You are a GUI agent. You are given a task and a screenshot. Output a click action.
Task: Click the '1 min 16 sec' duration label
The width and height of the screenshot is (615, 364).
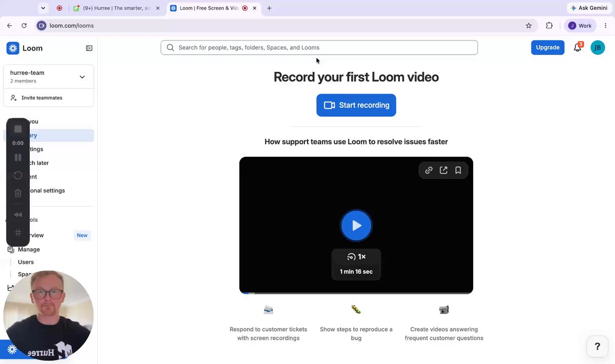[x=356, y=271]
